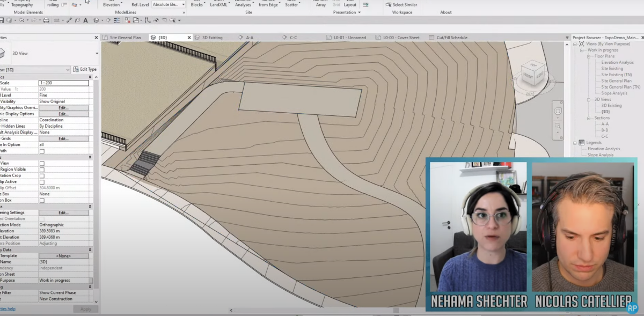Click the steering wheel navigation icon
Screen dimensions: 644x316
click(558, 111)
